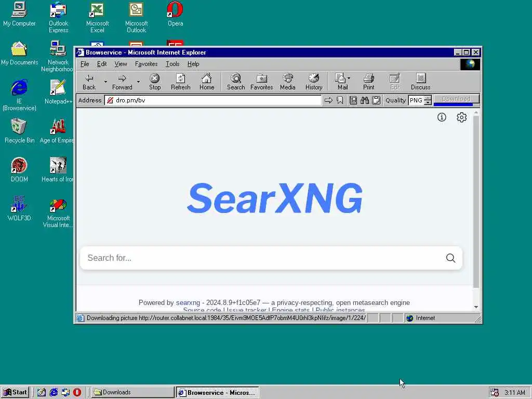Click the vertical scrollbar thumb
This screenshot has height=399, width=532.
(476, 202)
